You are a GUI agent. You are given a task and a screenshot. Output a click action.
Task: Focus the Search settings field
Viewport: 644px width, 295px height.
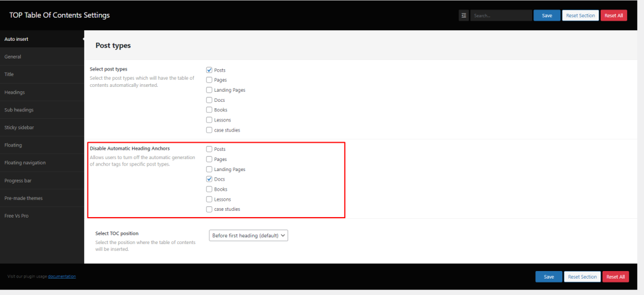501,16
